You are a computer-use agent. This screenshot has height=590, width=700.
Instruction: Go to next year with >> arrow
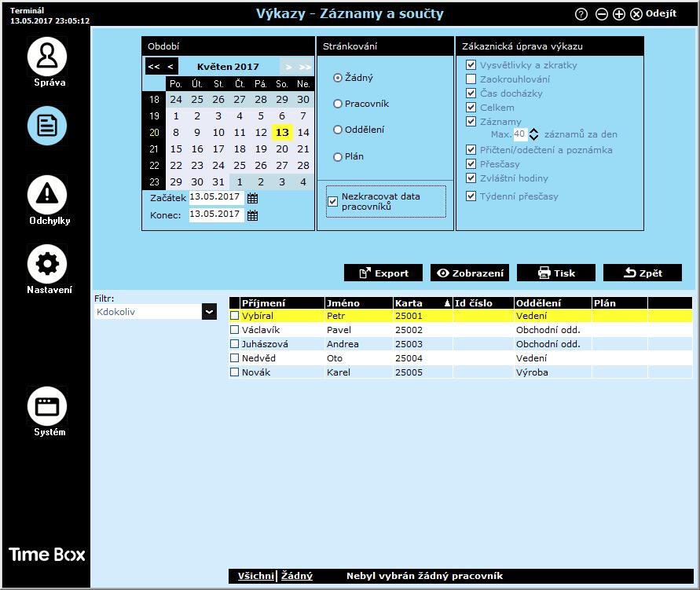pos(305,67)
